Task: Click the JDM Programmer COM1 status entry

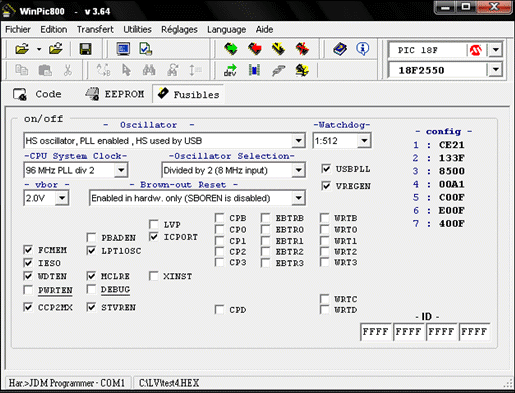Action: (x=67, y=383)
